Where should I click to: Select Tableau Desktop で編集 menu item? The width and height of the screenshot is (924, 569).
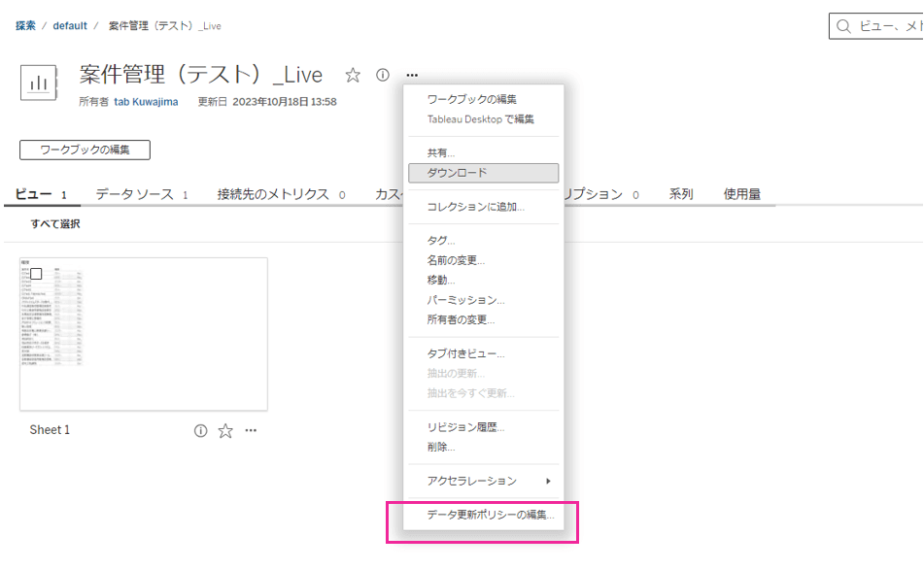pos(480,119)
